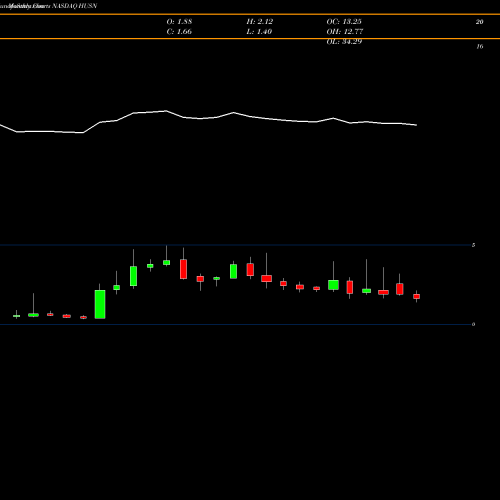500x500 pixels.
Task: Select the high value H: 2.12
Action: pos(260,22)
